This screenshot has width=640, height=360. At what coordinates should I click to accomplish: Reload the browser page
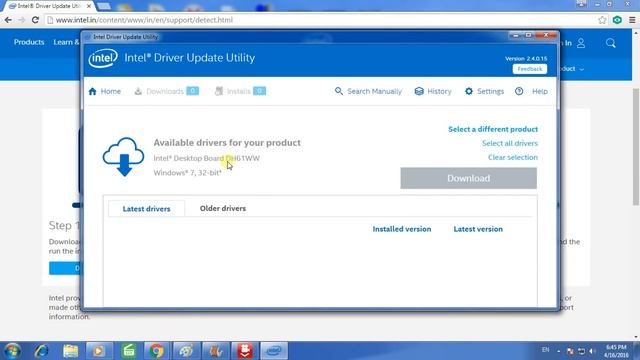click(35, 20)
